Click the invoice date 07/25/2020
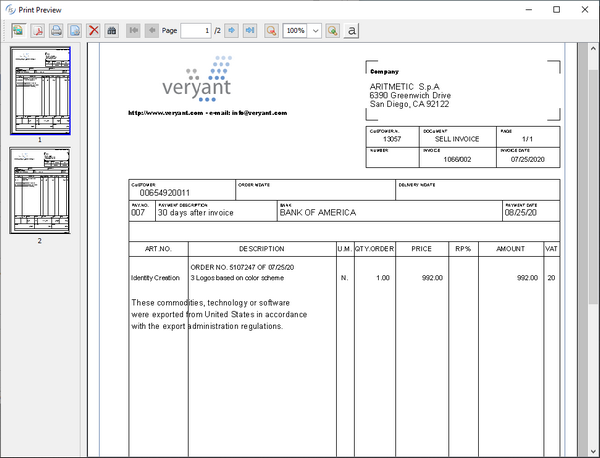Image resolution: width=600 pixels, height=458 pixels. click(x=528, y=160)
